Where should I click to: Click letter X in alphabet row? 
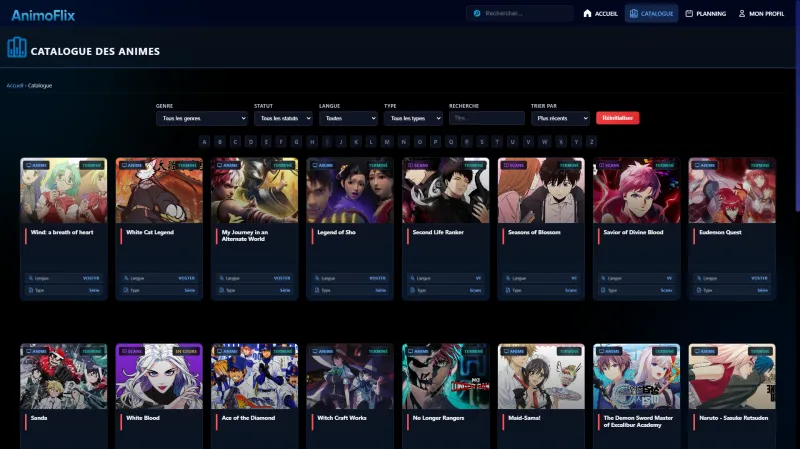click(x=561, y=142)
